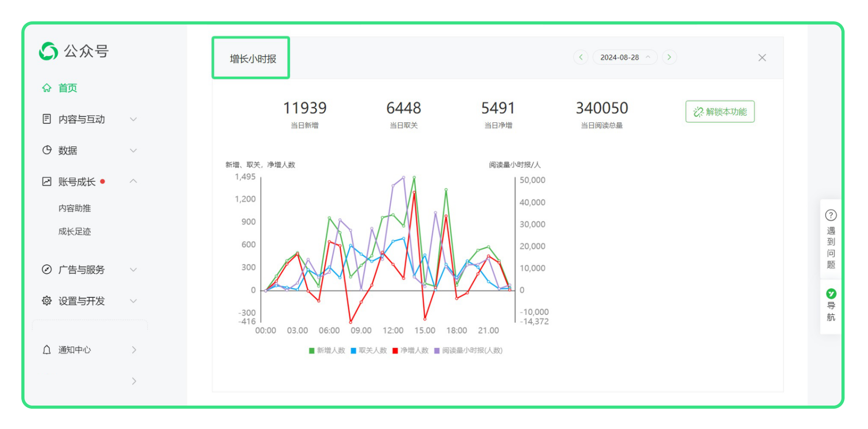Click the 6448 当日取关 value
The height and width of the screenshot is (429, 868).
click(404, 108)
